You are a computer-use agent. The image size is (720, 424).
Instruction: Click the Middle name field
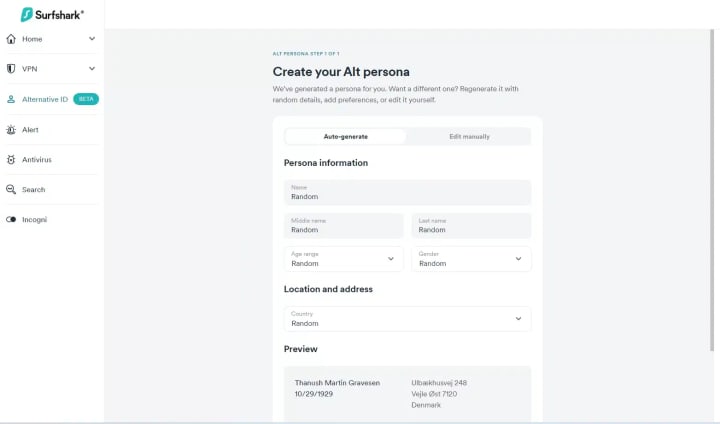(x=344, y=225)
